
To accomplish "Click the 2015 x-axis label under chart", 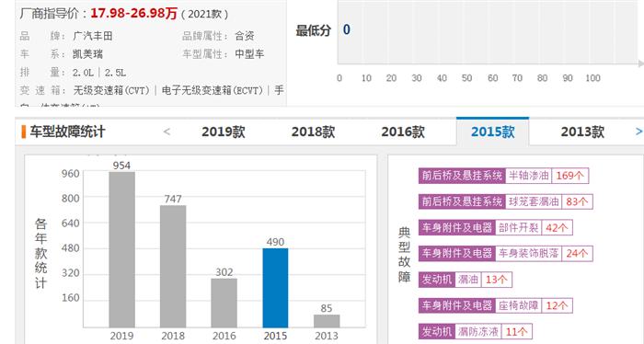I will point(275,336).
